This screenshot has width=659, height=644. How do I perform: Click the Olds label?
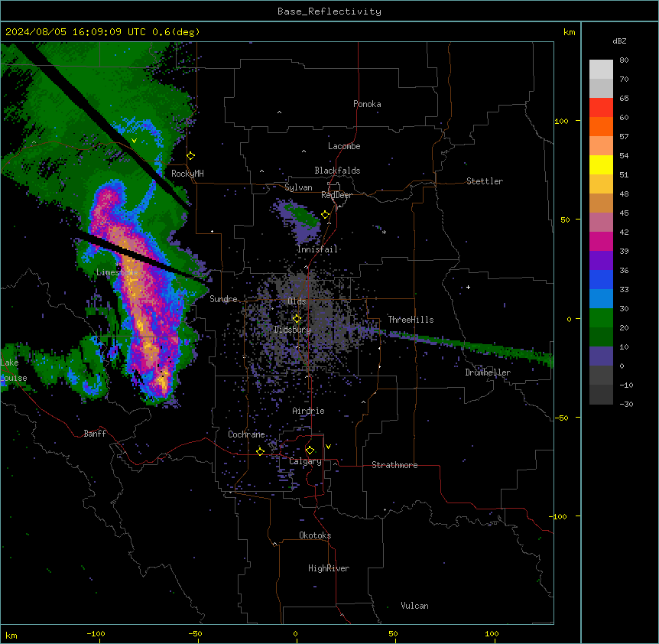coord(297,301)
